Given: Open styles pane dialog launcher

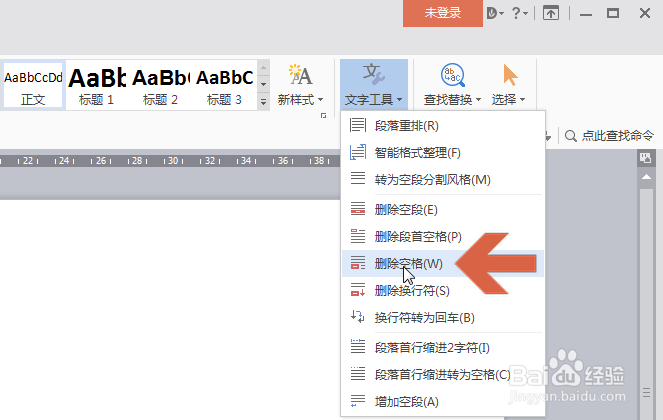Looking at the screenshot, I should (323, 115).
